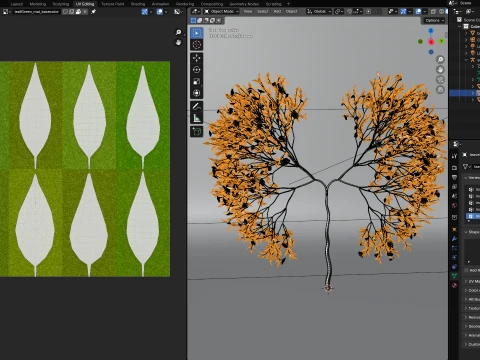The height and width of the screenshot is (360, 480).
Task: Select the Add Cube tool
Action: (x=197, y=131)
